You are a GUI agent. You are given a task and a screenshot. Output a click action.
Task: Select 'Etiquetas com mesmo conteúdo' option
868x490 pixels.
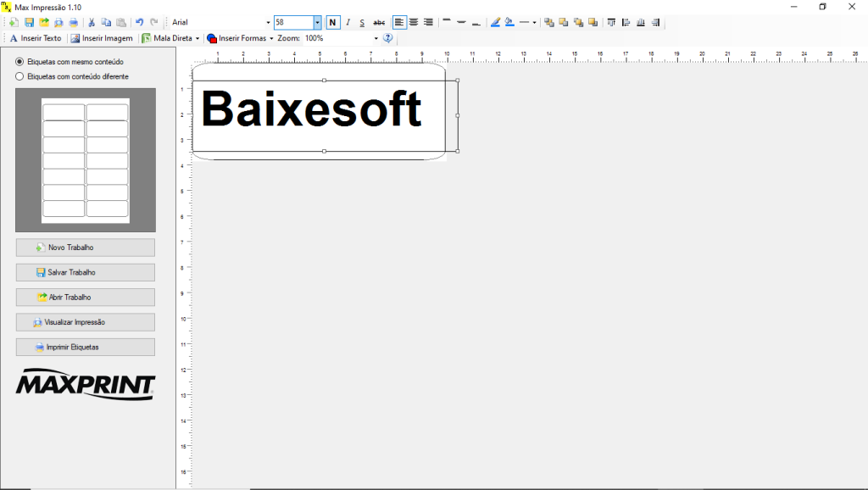[x=18, y=62]
